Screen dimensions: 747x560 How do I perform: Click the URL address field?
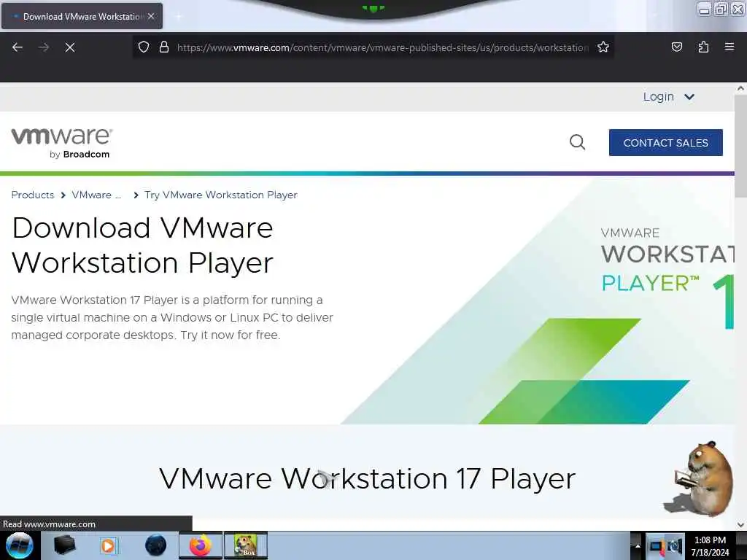click(382, 47)
